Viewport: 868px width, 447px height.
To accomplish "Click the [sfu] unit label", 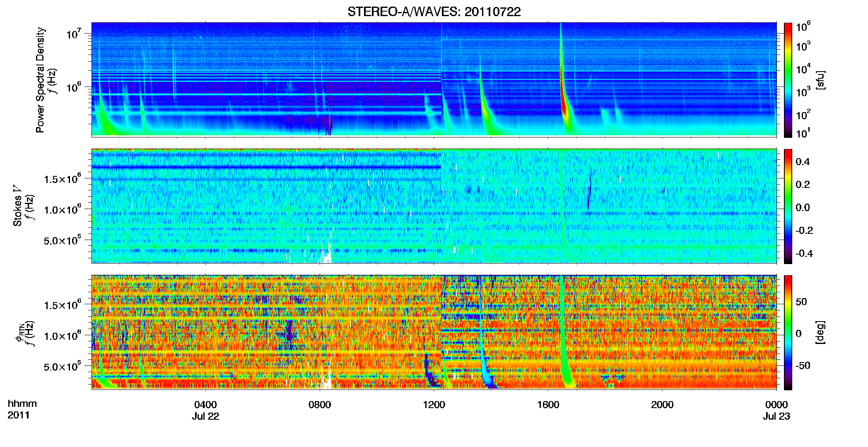I will tap(820, 80).
